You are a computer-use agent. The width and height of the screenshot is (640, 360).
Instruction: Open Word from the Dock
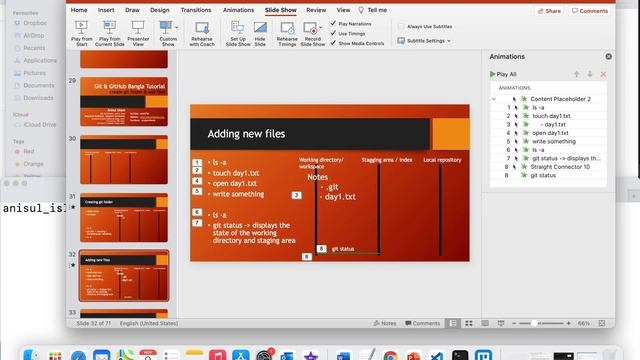click(x=343, y=355)
